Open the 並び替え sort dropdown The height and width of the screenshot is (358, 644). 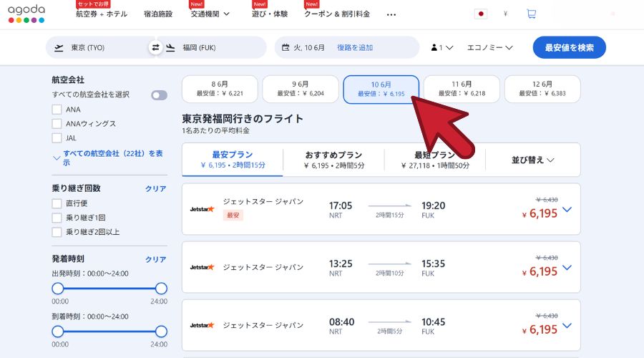tap(532, 160)
